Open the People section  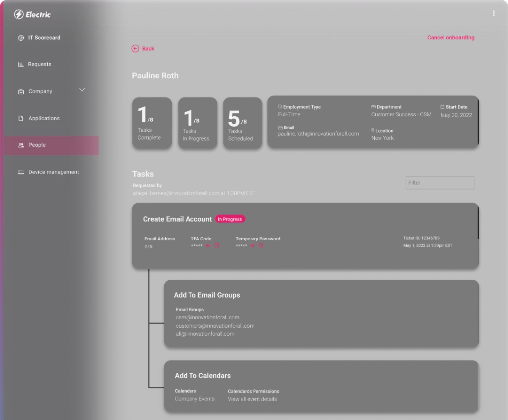37,145
